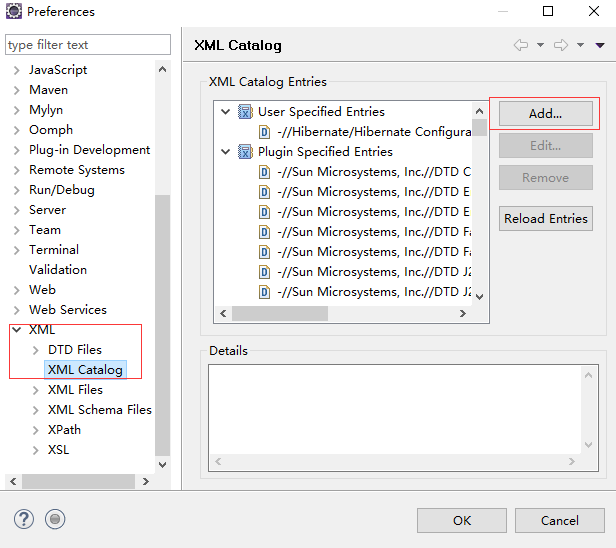This screenshot has height=548, width=616.
Task: Expand the Mylyn preferences node
Action: pos(16,110)
